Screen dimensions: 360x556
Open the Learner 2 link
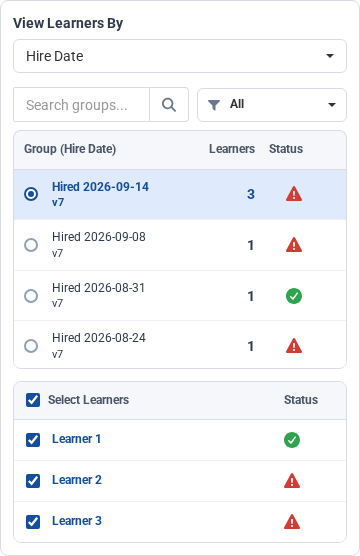(77, 480)
